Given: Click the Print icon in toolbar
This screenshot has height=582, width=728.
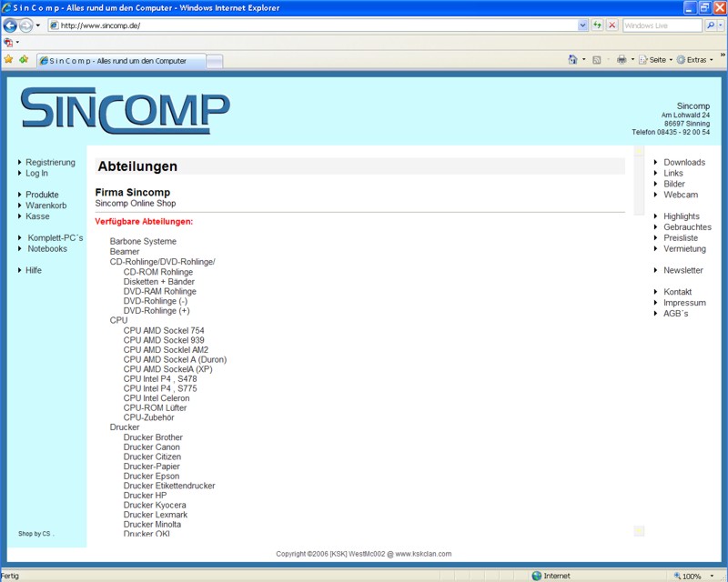Looking at the screenshot, I should [622, 60].
